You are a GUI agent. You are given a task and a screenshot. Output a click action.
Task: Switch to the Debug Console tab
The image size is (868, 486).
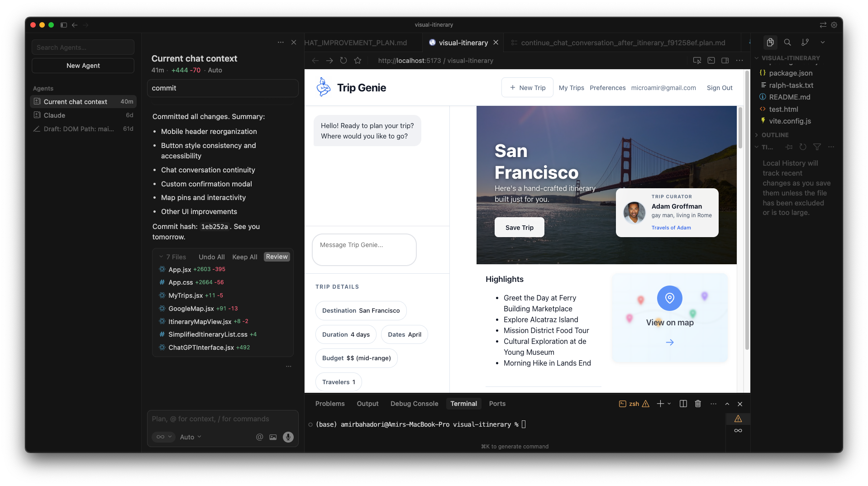pyautogui.click(x=414, y=404)
